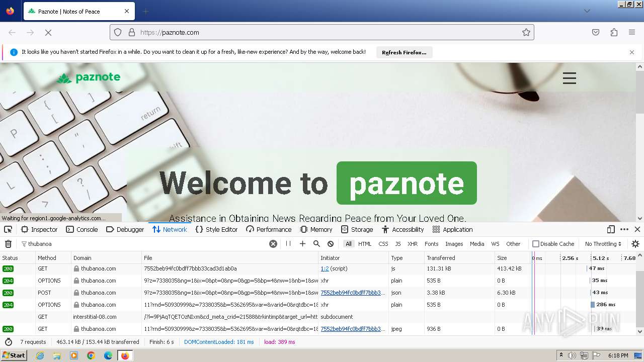Viewport: 644px width, 362px height.
Task: Open the Extensions puzzle icon
Action: [x=614, y=32]
